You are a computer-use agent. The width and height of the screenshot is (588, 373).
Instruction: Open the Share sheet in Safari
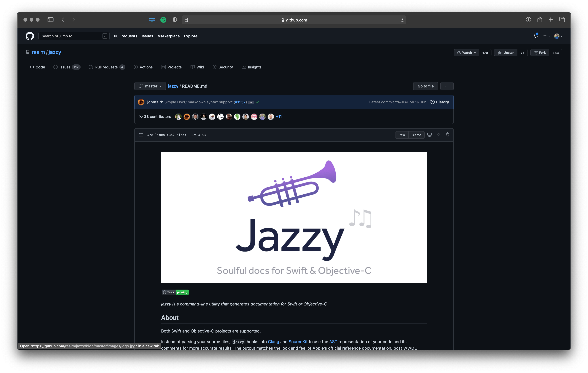[540, 20]
